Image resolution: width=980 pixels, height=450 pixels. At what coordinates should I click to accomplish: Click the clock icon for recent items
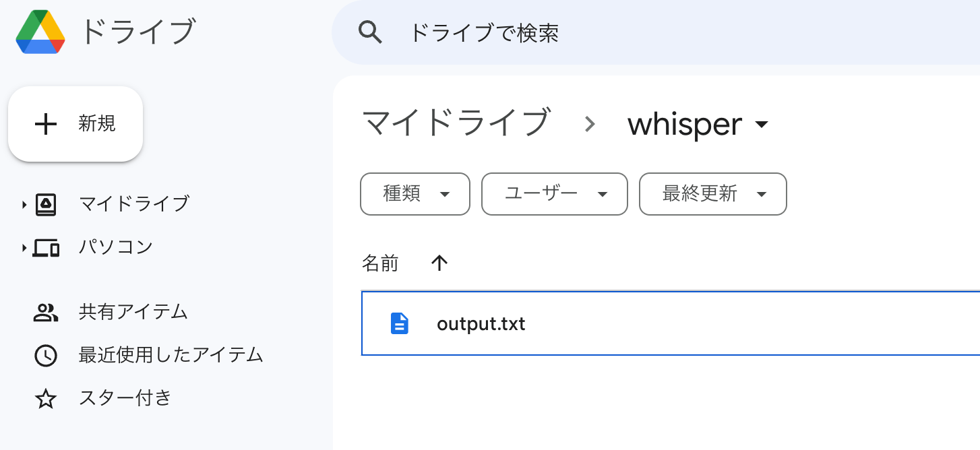[x=45, y=355]
